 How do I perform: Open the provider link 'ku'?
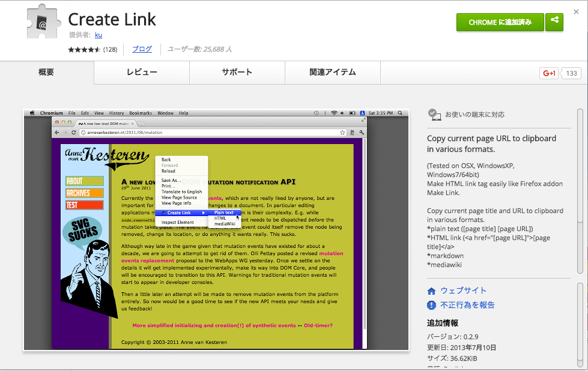(99, 35)
